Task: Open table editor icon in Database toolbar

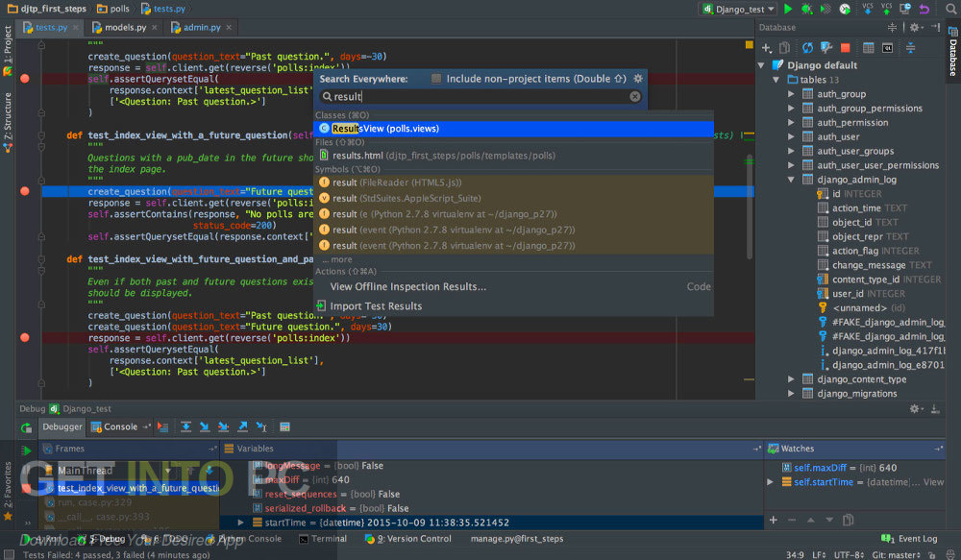Action: (x=868, y=48)
